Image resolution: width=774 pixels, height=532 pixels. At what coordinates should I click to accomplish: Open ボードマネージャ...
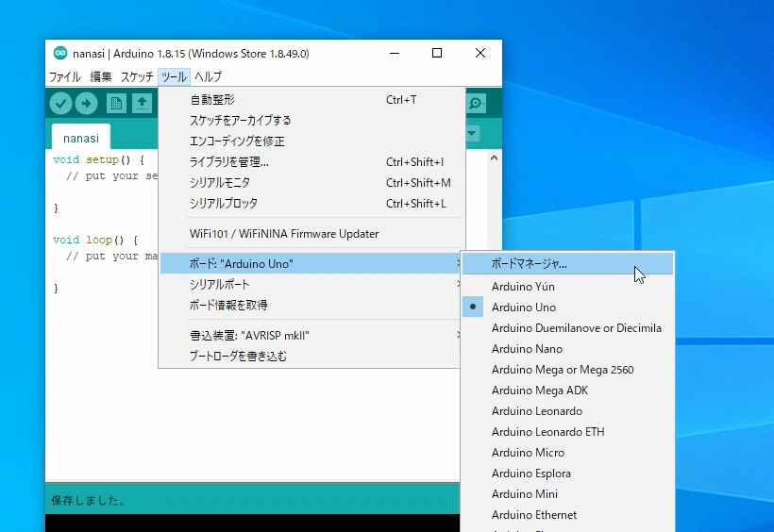567,263
